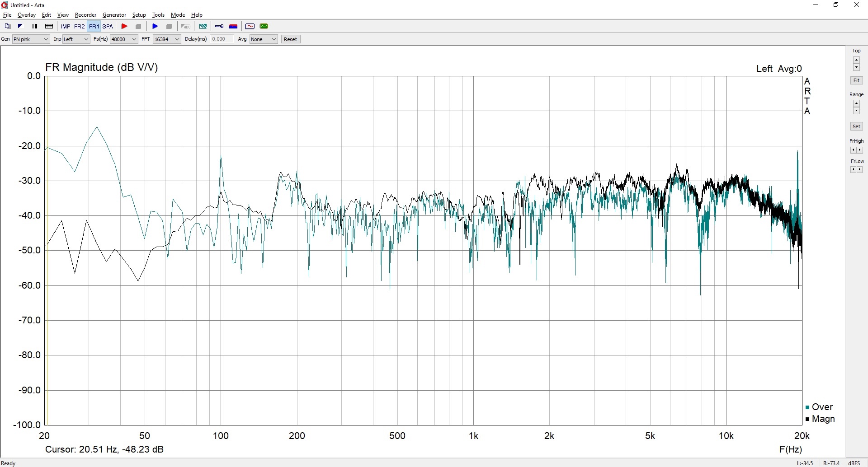The image size is (868, 467).
Task: Open the Edit menu
Action: (x=47, y=15)
